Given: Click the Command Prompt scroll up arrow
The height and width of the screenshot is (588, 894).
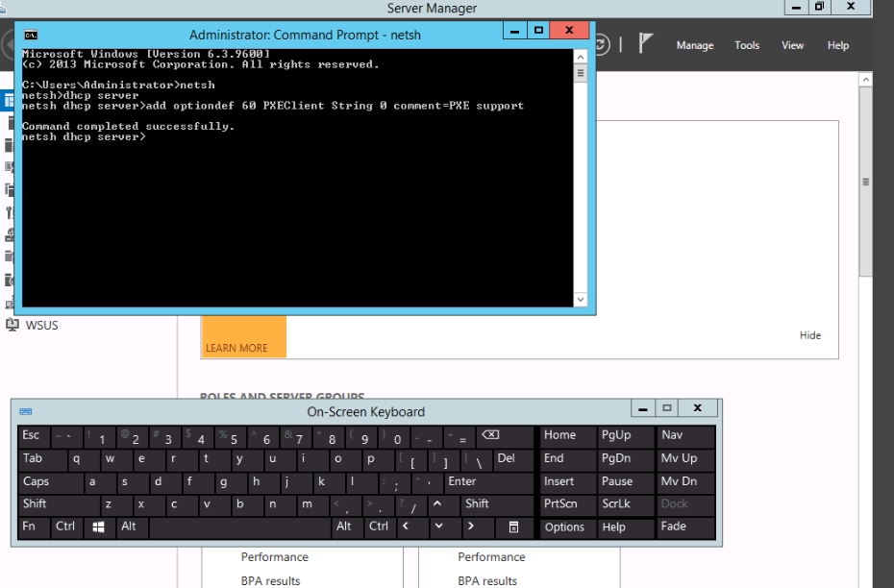Looking at the screenshot, I should click(580, 57).
